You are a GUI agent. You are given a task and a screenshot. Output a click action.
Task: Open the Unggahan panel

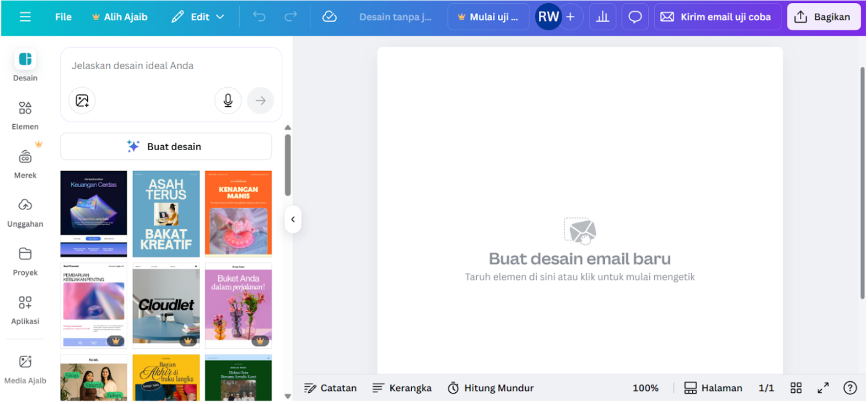[x=25, y=211]
